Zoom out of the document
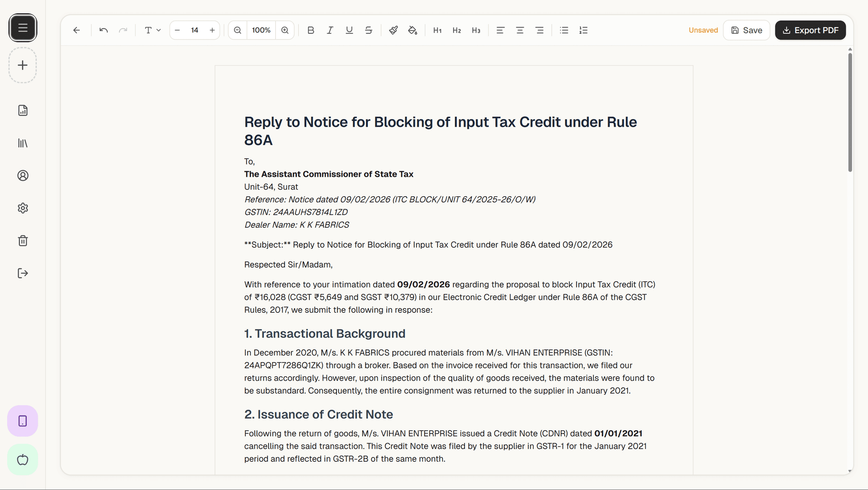This screenshot has width=868, height=490. pyautogui.click(x=238, y=30)
